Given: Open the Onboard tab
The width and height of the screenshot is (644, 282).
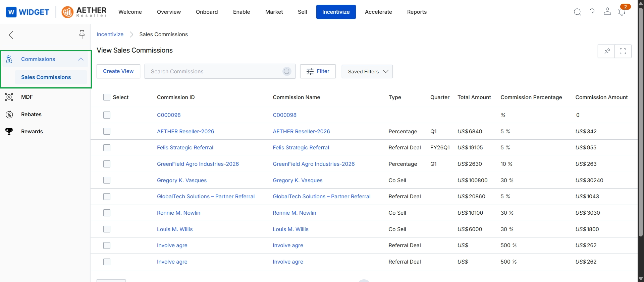Looking at the screenshot, I should coord(207,12).
